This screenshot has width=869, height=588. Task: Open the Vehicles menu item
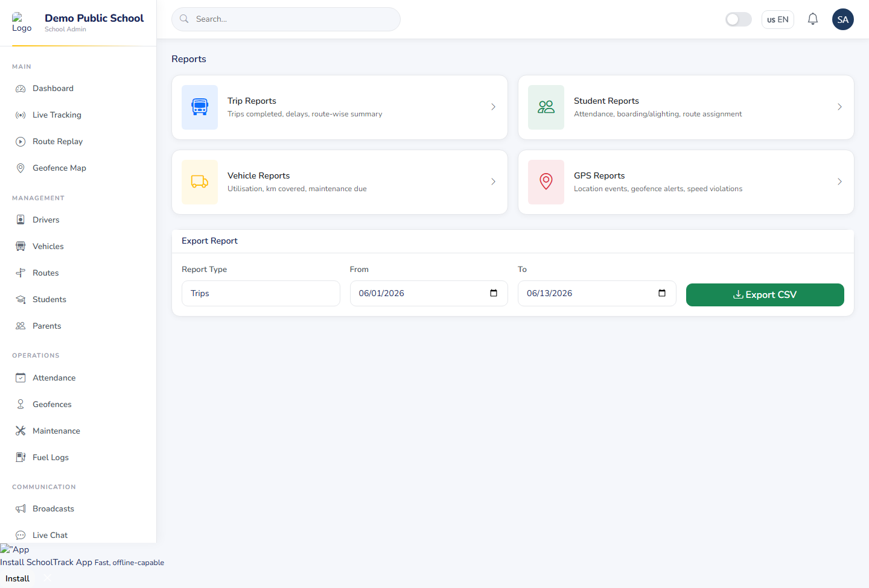(78, 247)
